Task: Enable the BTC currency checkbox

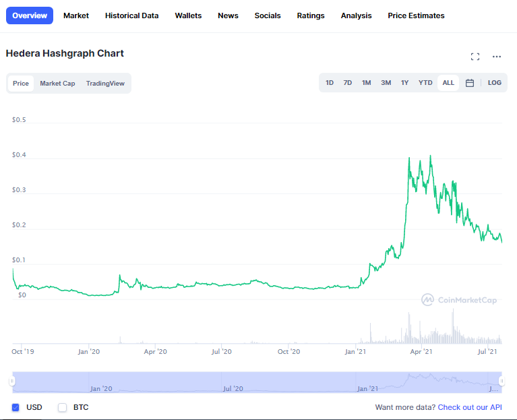Action: tap(62, 407)
